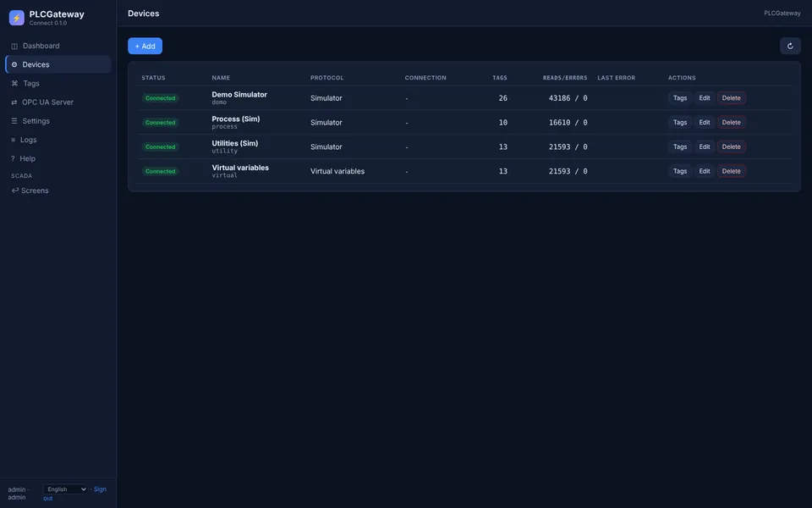Viewport: 812px width, 508px height.
Task: Open Tags for Process (Sim)
Action: (x=680, y=122)
